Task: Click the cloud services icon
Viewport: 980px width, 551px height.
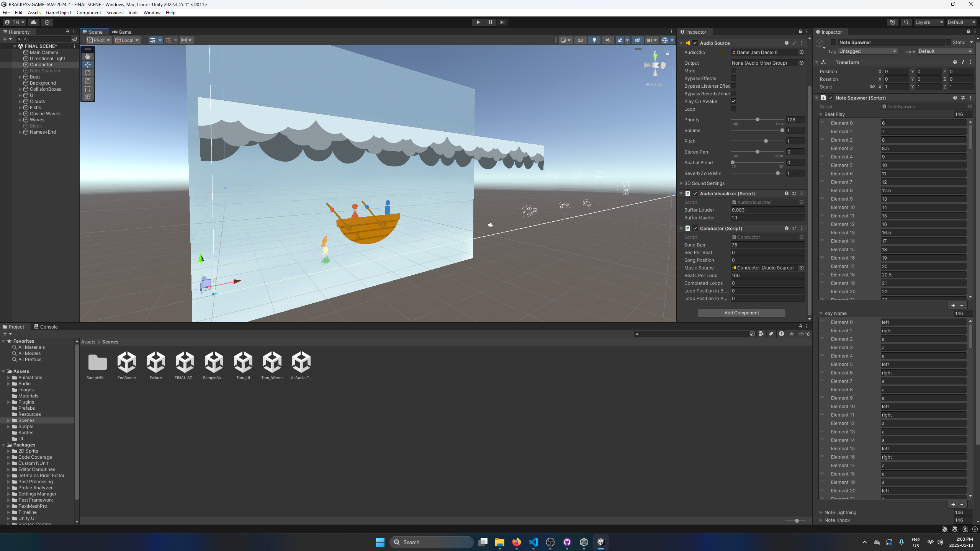Action: pos(34,22)
